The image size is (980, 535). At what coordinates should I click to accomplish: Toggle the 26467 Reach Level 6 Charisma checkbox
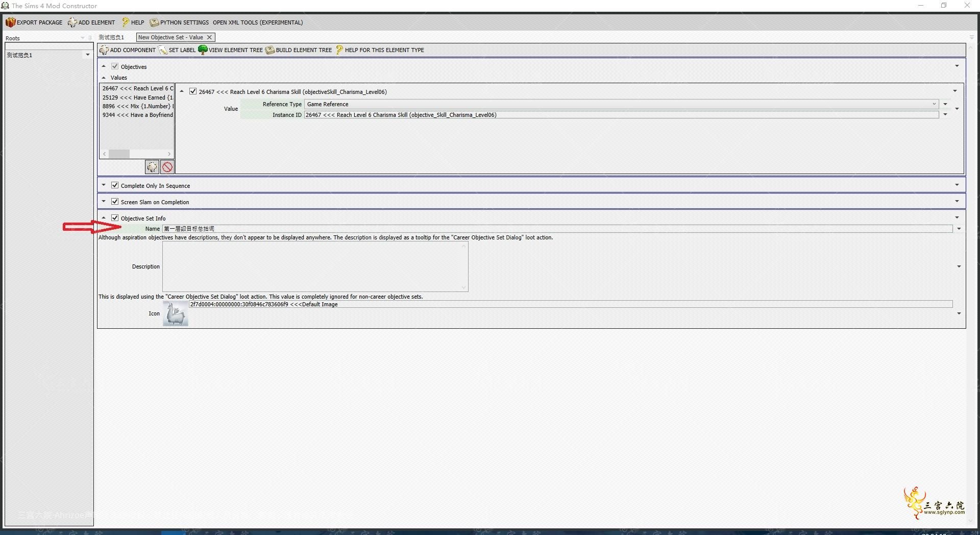(193, 91)
